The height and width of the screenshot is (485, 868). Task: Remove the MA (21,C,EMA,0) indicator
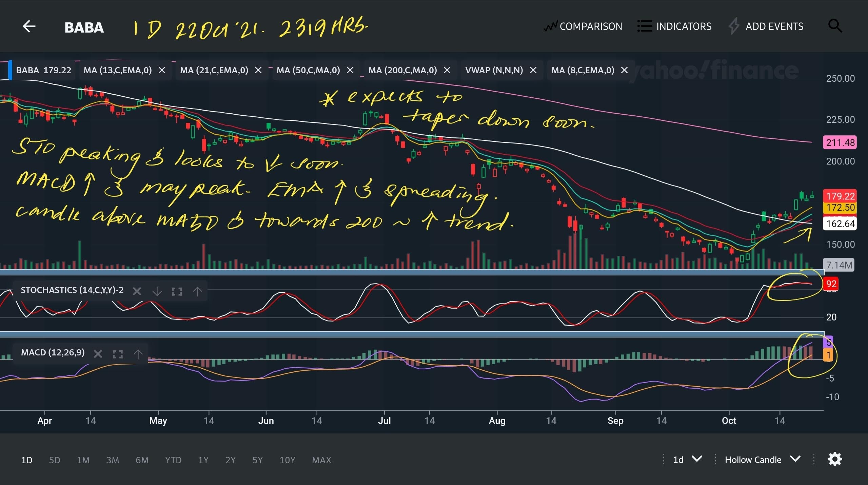tap(258, 70)
